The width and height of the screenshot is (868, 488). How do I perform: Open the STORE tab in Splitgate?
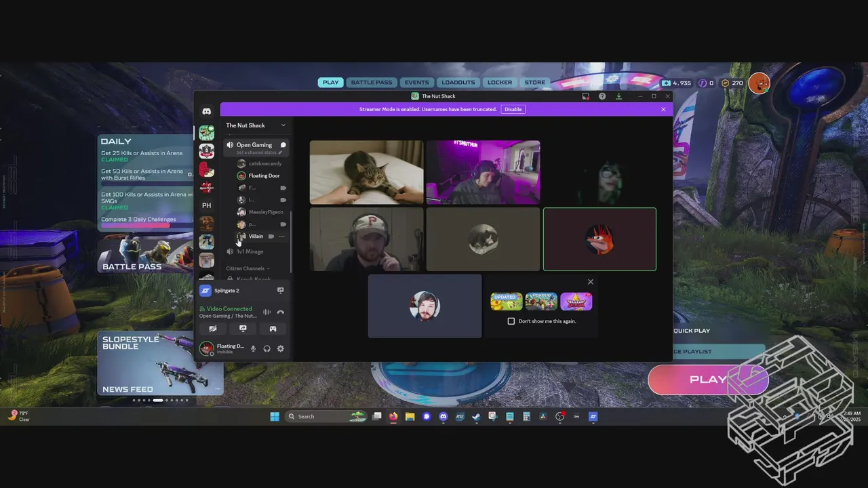coord(535,83)
